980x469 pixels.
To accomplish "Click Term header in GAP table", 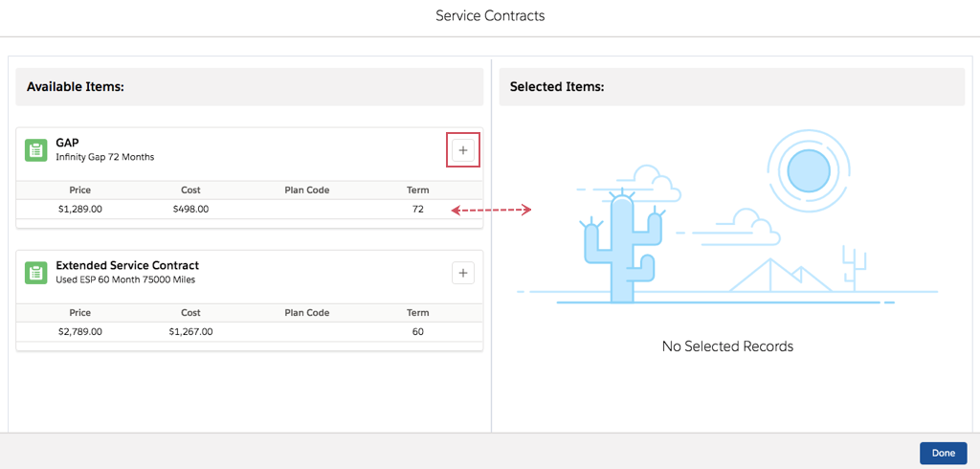I will [418, 190].
